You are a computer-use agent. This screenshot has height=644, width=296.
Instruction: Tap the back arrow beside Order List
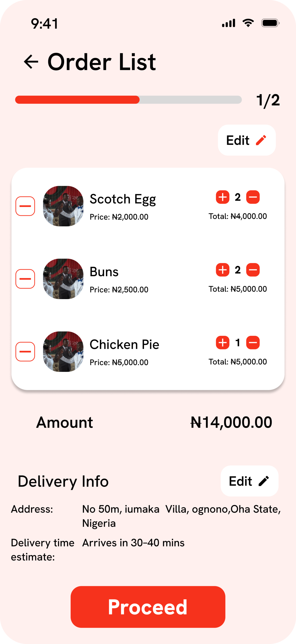31,62
